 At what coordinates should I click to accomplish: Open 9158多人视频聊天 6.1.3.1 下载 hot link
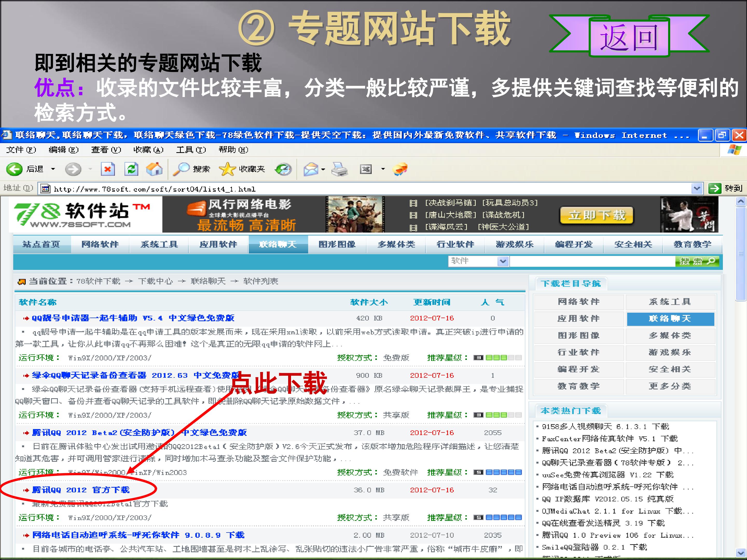coord(605,426)
